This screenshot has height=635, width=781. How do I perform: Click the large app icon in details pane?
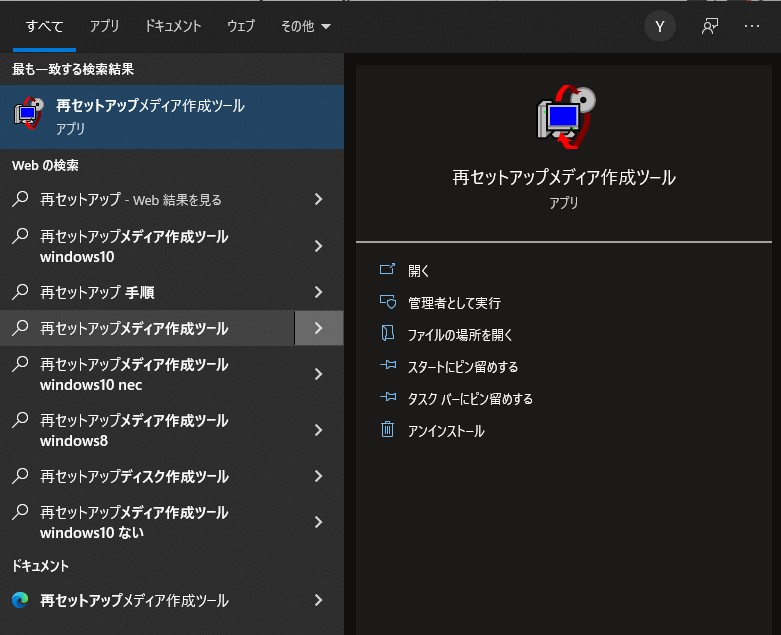click(x=566, y=117)
